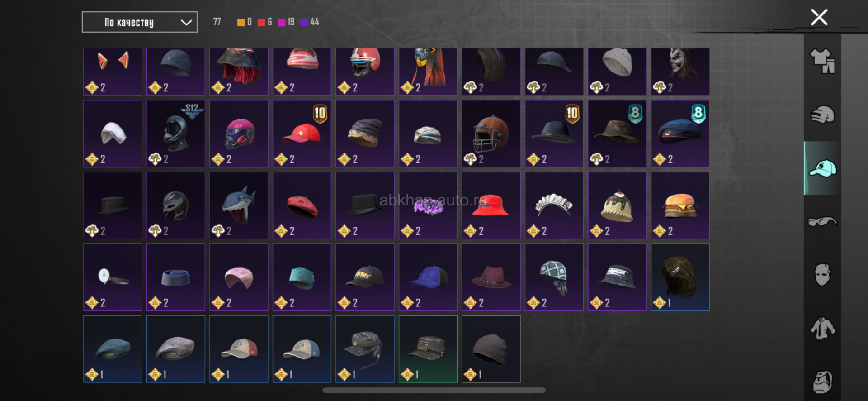Select the S12 black helmet item
868x401 pixels.
click(176, 134)
